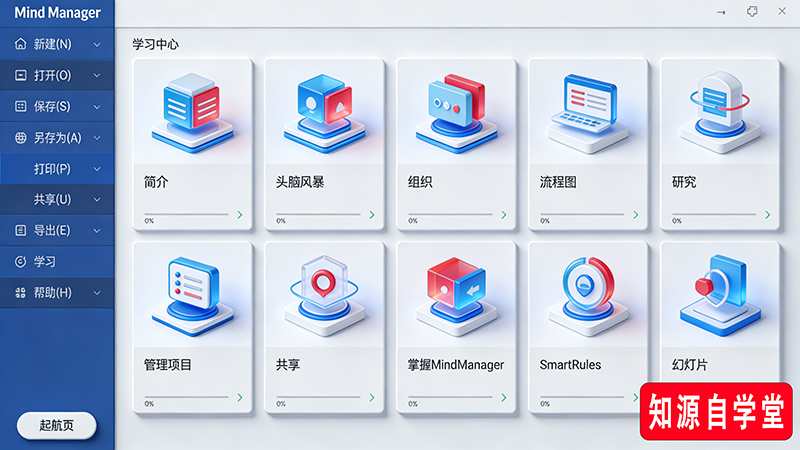Open the SmartRules circular illustration
Viewport: 800px width, 450px height.
[588, 296]
